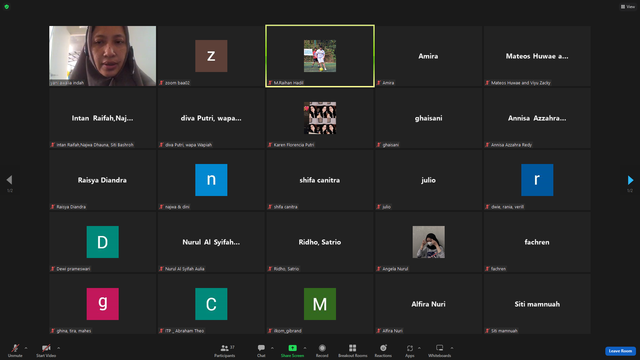Click the pink 'g' avatar of ghina, tira, mahes

click(102, 304)
